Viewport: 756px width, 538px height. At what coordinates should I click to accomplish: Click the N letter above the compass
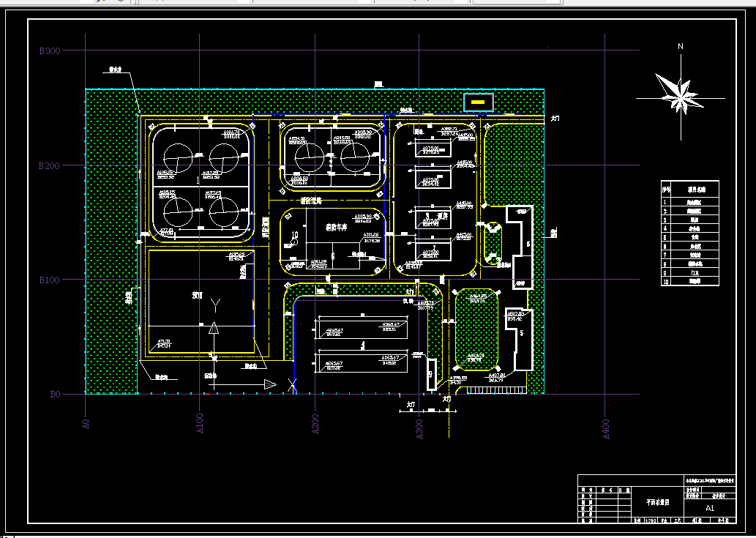[x=681, y=46]
